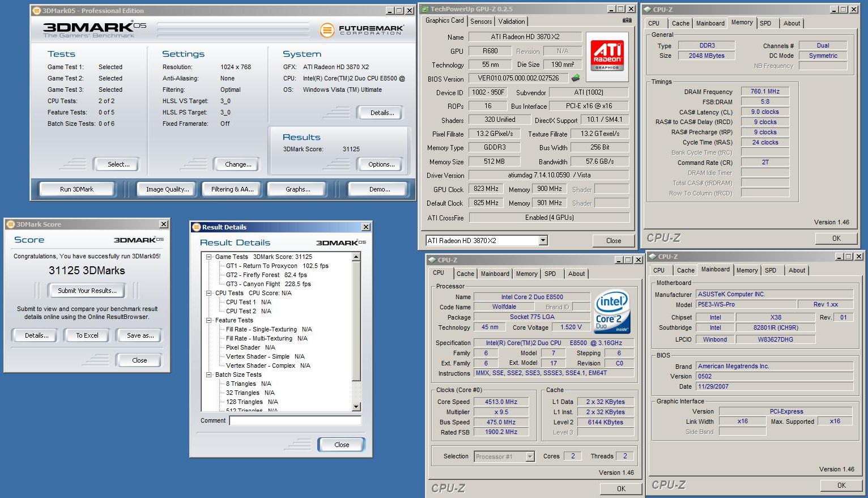The width and height of the screenshot is (868, 498).
Task: Click the Result Details scrollbar down arrow
Action: click(356, 407)
